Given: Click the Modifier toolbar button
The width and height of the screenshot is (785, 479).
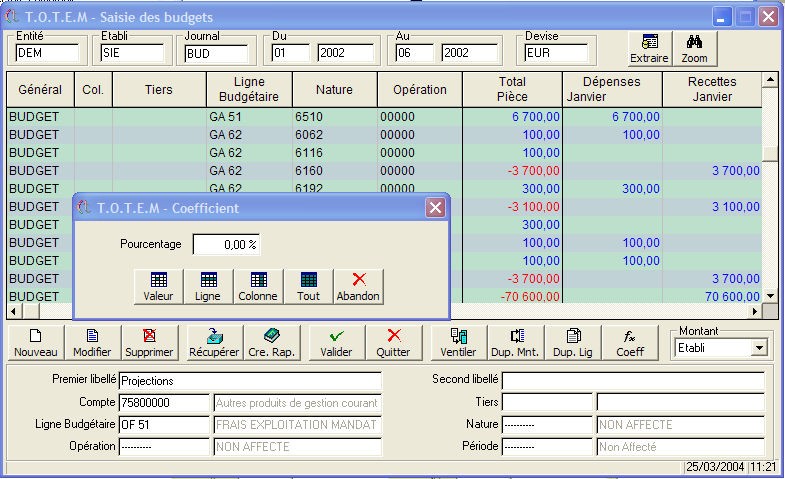Looking at the screenshot, I should 92,342.
